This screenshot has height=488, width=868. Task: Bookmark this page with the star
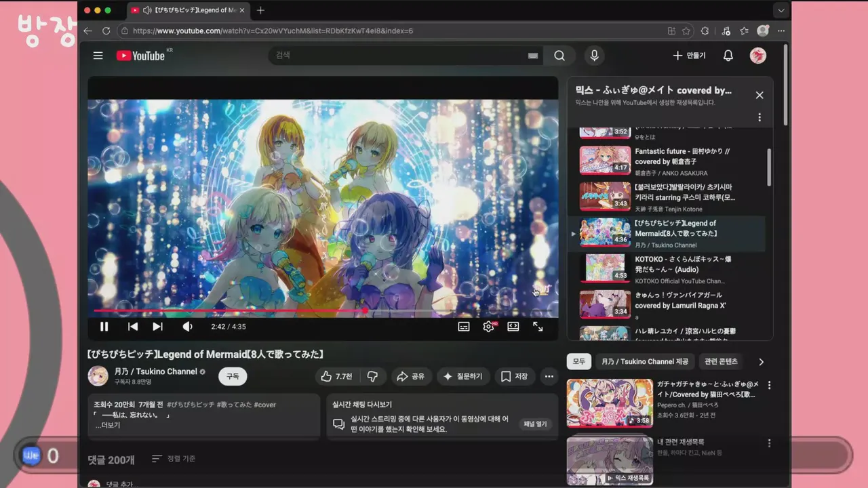click(686, 30)
